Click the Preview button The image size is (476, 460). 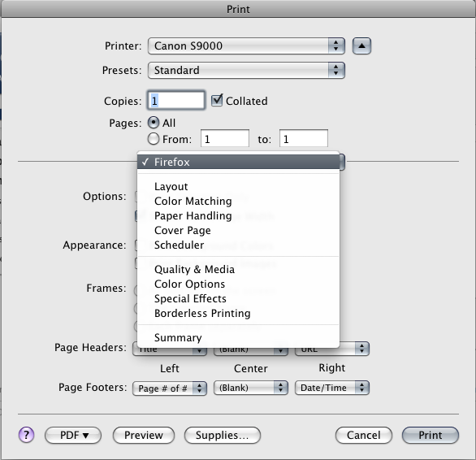click(x=144, y=435)
